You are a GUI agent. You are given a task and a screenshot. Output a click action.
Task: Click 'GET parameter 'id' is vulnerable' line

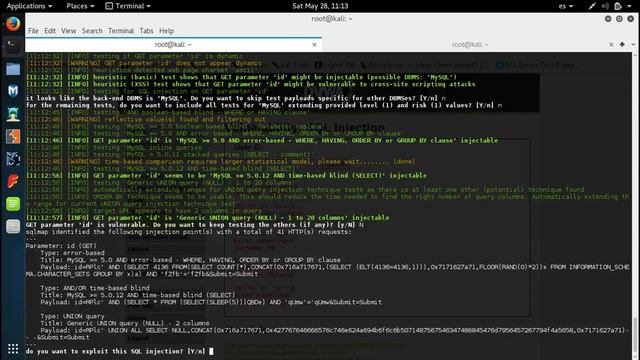click(x=194, y=225)
